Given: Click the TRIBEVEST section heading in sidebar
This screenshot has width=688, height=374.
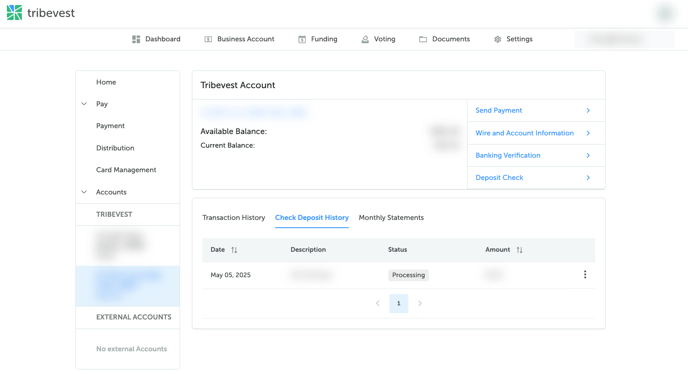Looking at the screenshot, I should click(114, 214).
